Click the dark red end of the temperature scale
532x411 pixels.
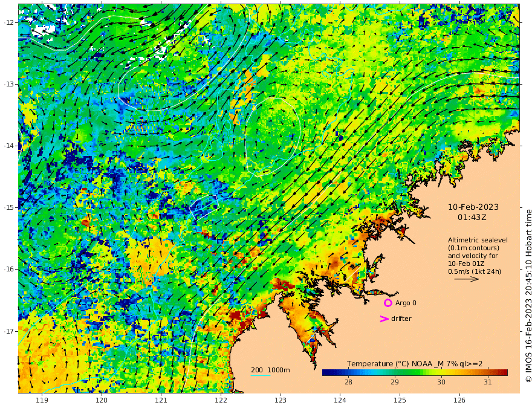[x=504, y=372]
